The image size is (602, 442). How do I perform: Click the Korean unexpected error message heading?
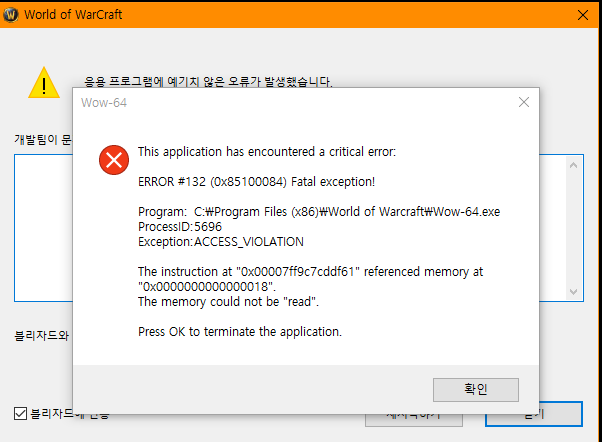208,81
